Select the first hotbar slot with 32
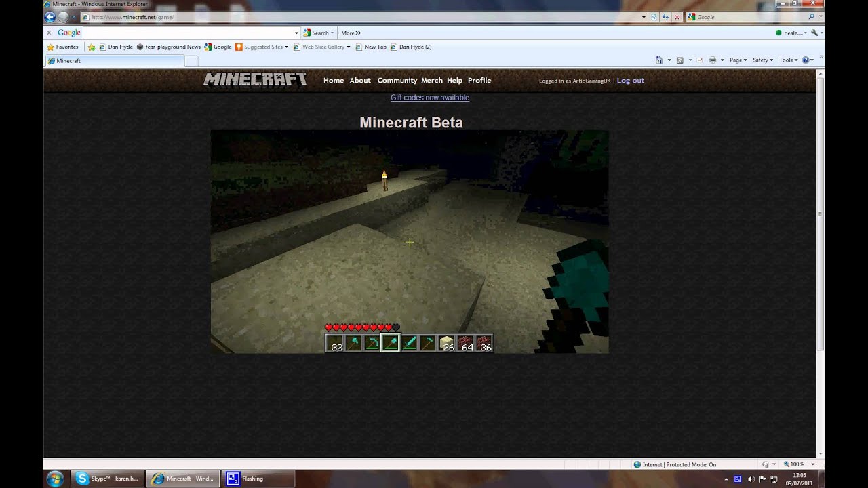This screenshot has width=868, height=488. pyautogui.click(x=335, y=344)
